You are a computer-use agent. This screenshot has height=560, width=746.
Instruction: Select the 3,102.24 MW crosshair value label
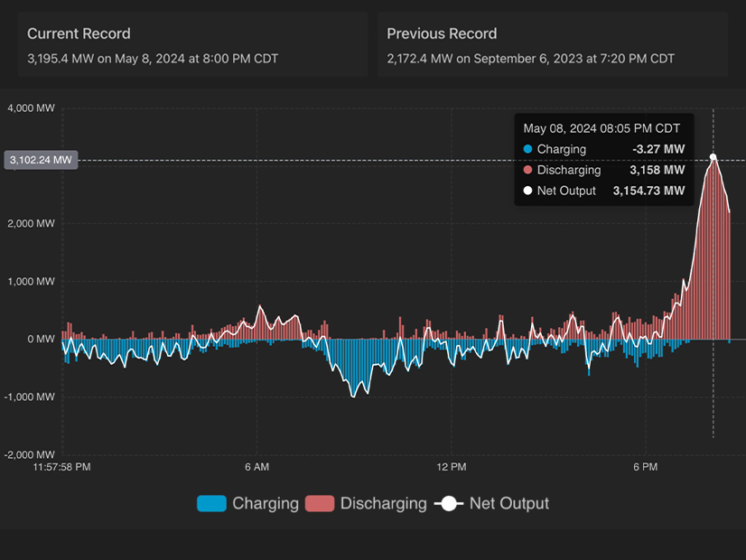[x=41, y=160]
